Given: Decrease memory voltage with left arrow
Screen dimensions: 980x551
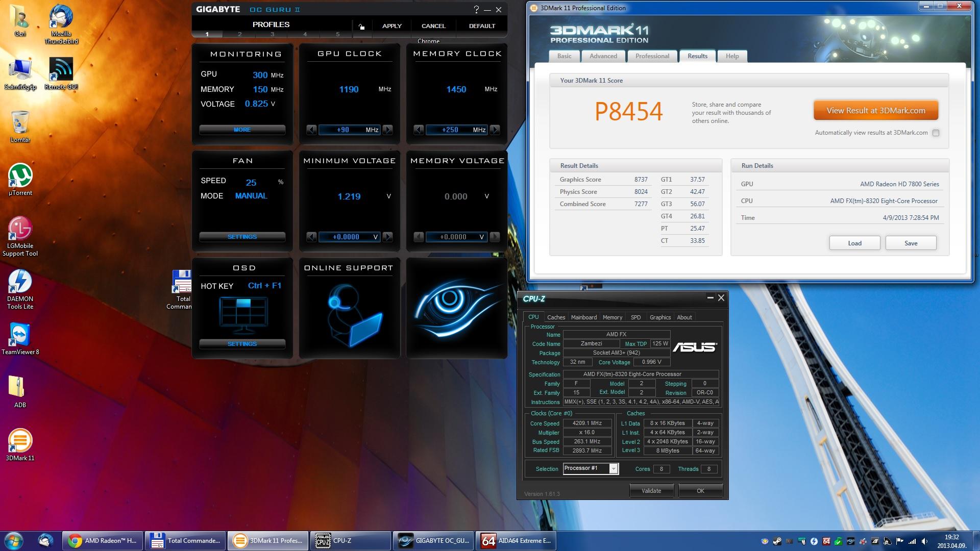Looking at the screenshot, I should coord(419,237).
